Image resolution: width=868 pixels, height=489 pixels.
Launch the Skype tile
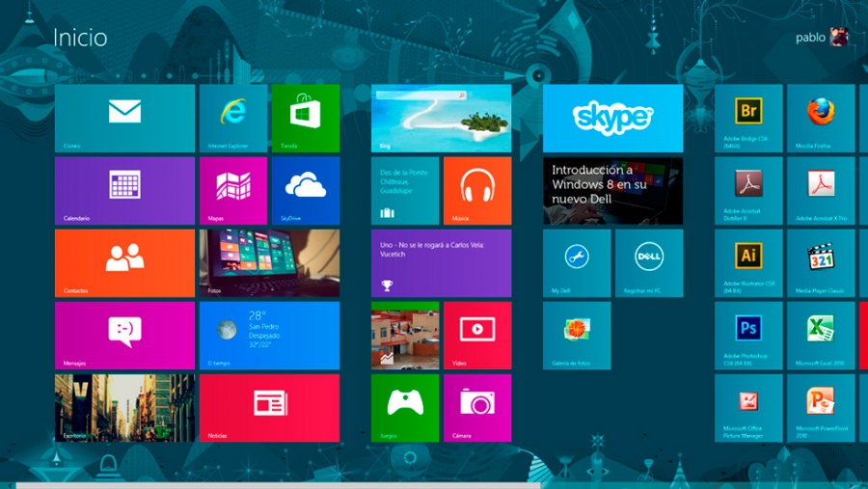tap(612, 118)
